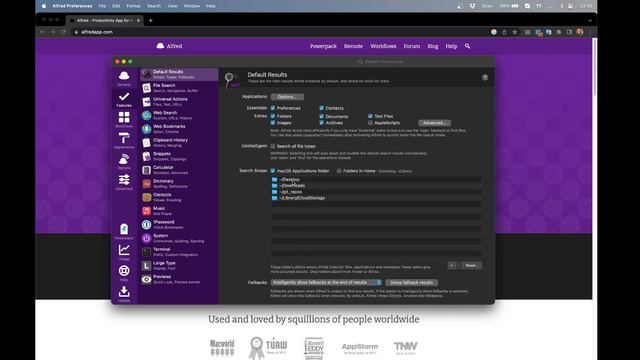
Task: Open Remote link on Alfred site
Action: pyautogui.click(x=353, y=47)
